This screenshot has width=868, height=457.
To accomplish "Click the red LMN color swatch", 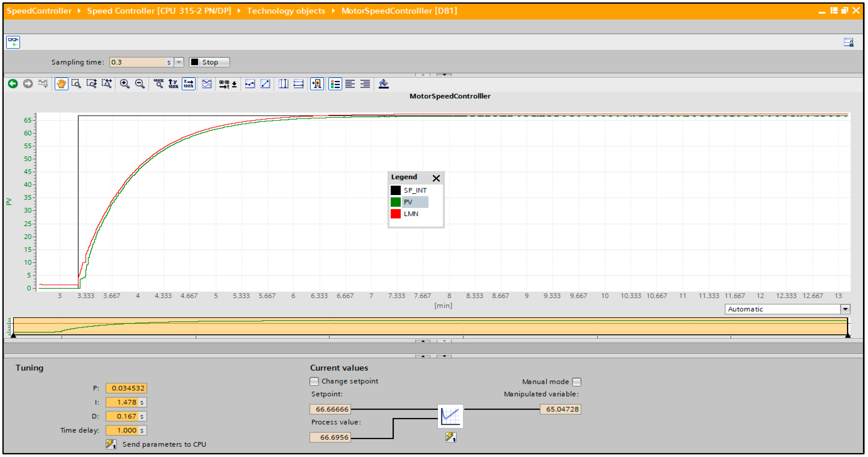I will point(396,214).
